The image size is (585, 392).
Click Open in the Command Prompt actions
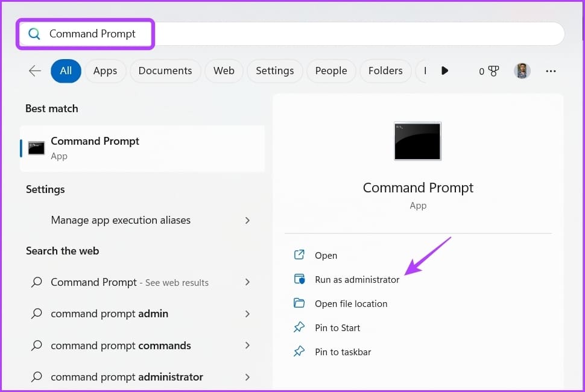pyautogui.click(x=326, y=256)
